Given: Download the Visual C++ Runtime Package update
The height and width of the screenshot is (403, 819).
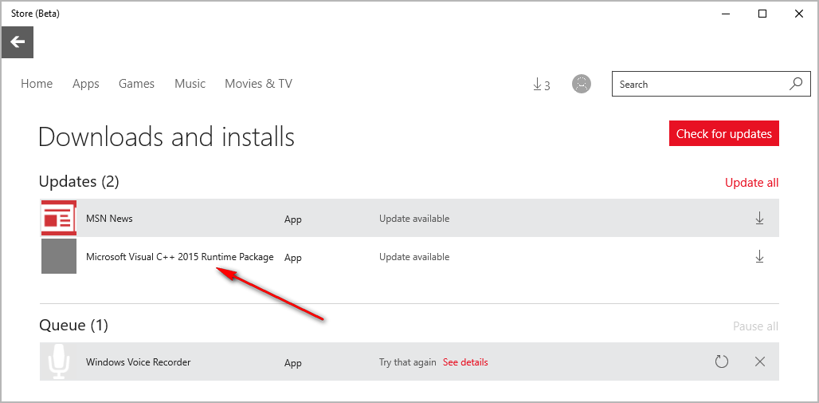Looking at the screenshot, I should click(759, 257).
